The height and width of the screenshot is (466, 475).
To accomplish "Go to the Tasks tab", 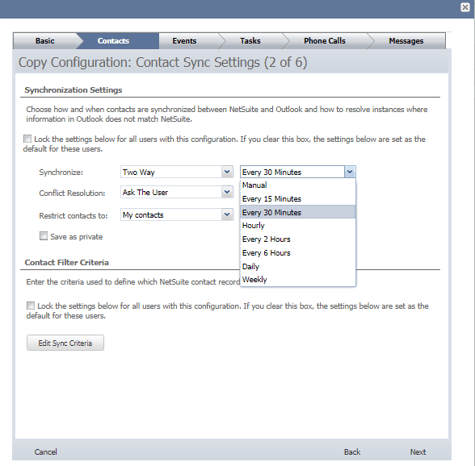I will (x=250, y=41).
